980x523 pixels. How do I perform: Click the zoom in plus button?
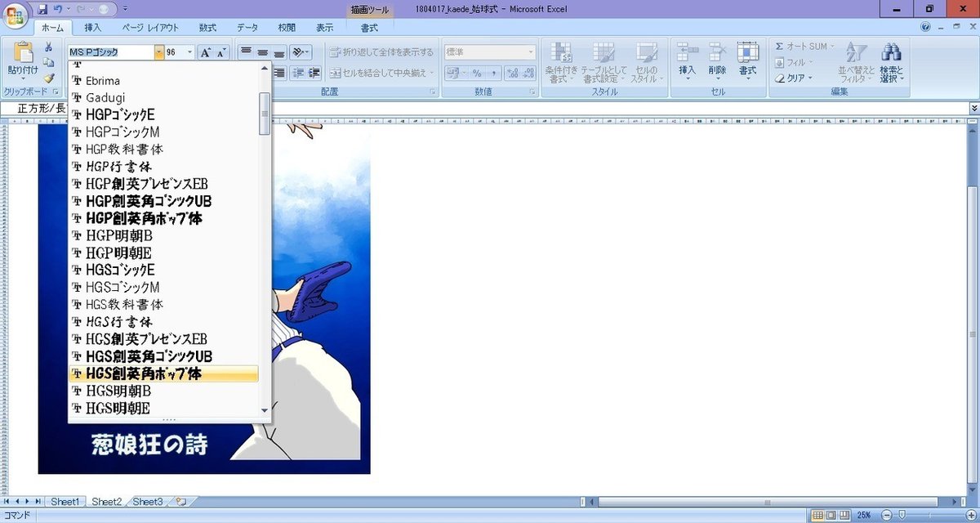[x=970, y=515]
